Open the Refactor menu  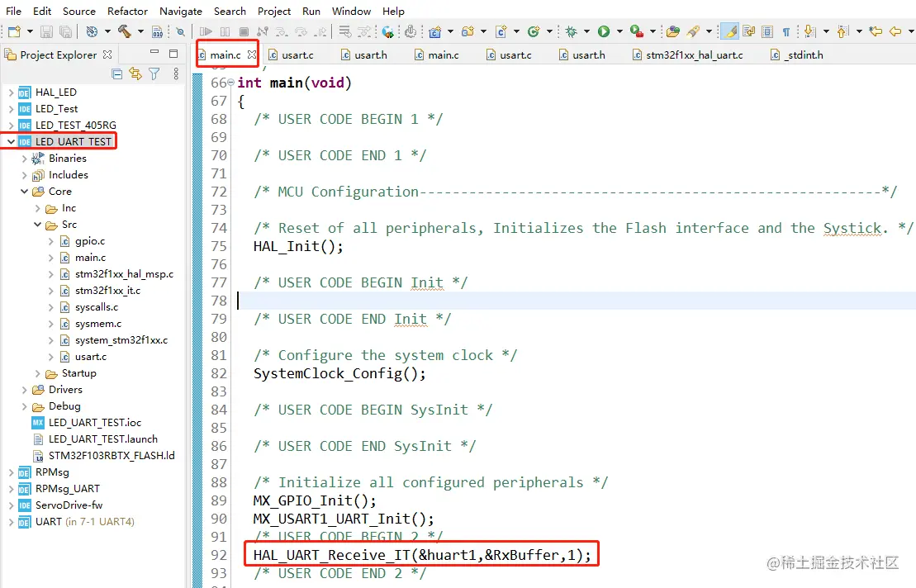127,11
